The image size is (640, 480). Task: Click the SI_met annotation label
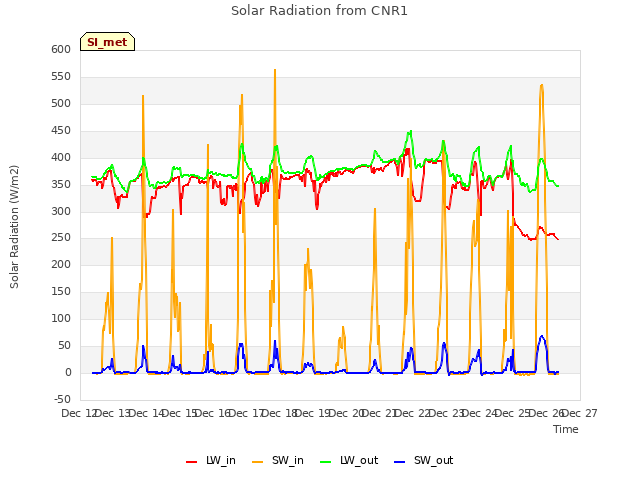(x=107, y=42)
